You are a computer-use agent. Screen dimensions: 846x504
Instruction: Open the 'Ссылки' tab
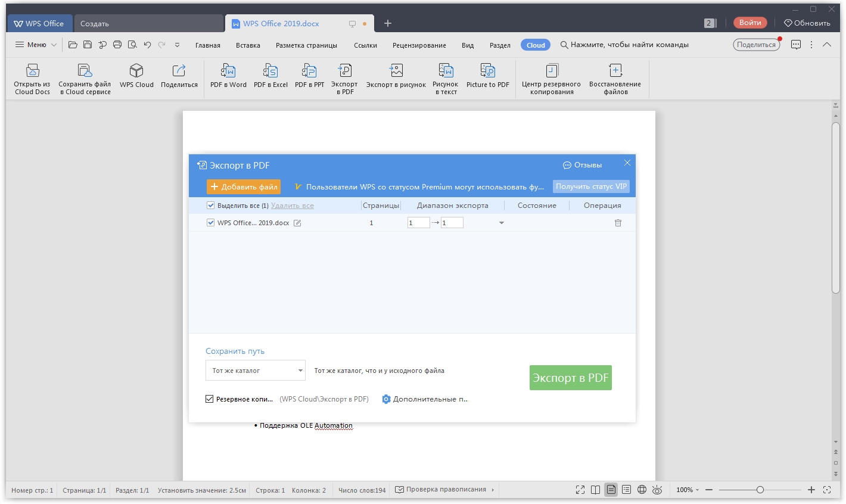[365, 45]
